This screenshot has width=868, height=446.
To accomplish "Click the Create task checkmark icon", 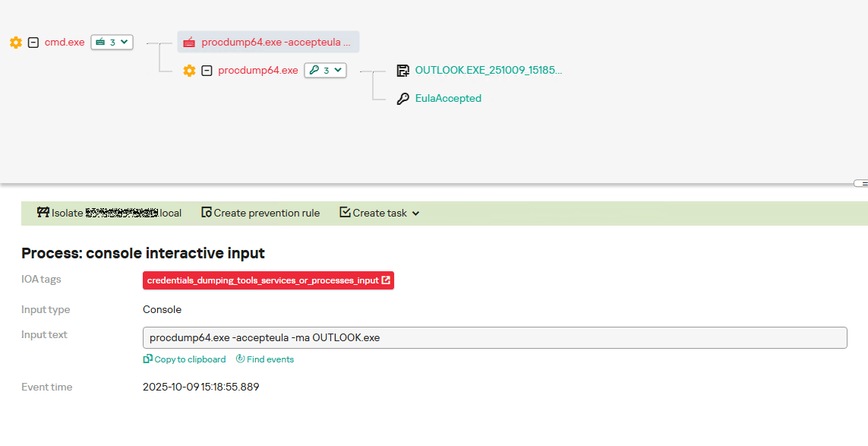I will pos(345,213).
